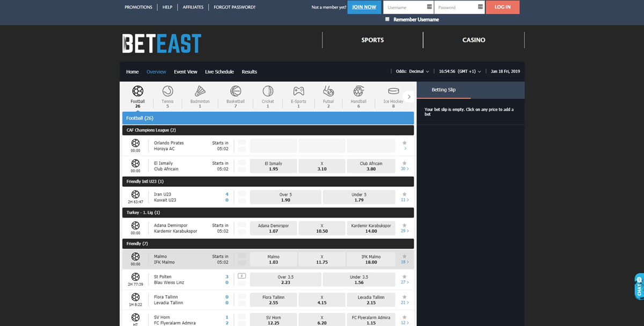The width and height of the screenshot is (644, 326).
Task: Switch to the Overview tab
Action: [x=156, y=71]
